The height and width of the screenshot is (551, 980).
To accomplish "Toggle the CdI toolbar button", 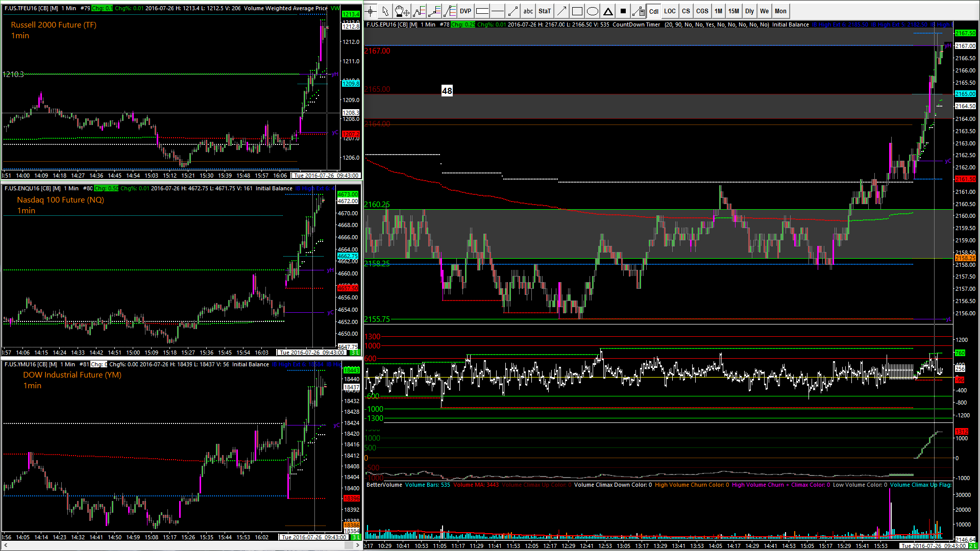I will pos(654,11).
